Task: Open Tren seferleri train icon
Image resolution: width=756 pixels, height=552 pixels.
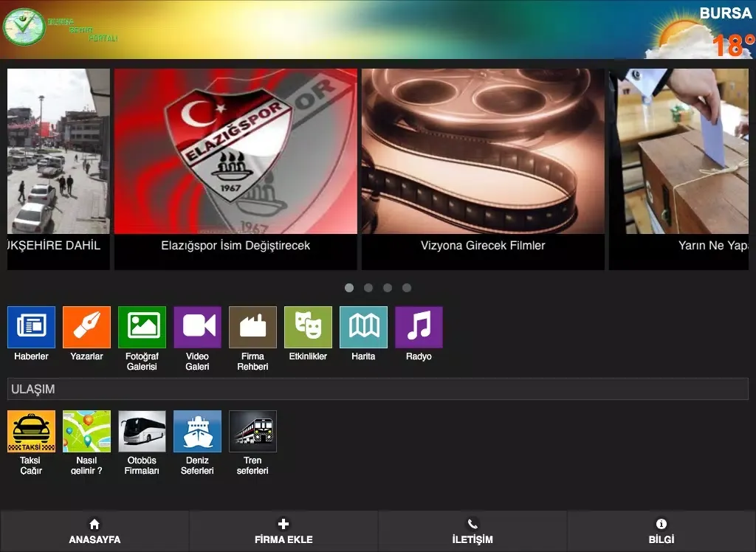Action: click(252, 431)
